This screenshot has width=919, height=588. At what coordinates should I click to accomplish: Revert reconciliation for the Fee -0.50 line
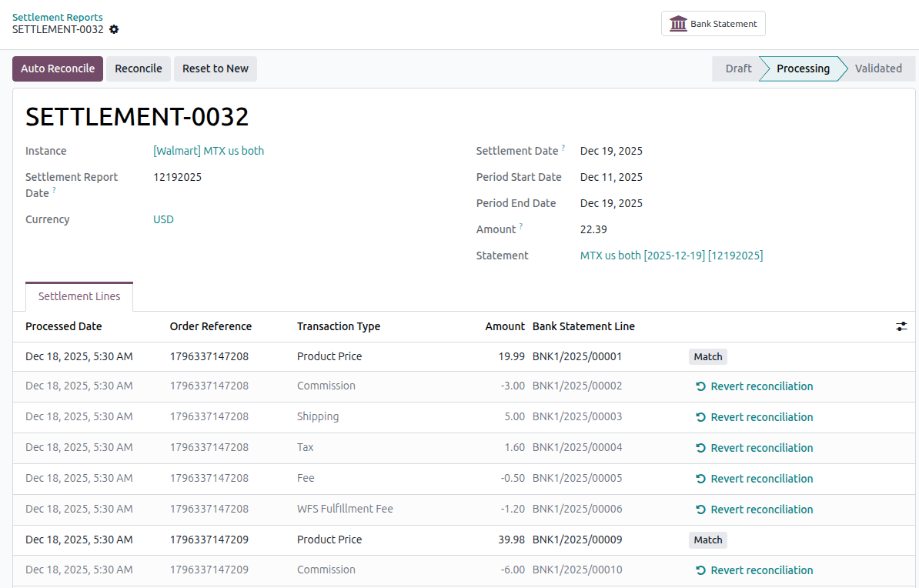coord(754,479)
